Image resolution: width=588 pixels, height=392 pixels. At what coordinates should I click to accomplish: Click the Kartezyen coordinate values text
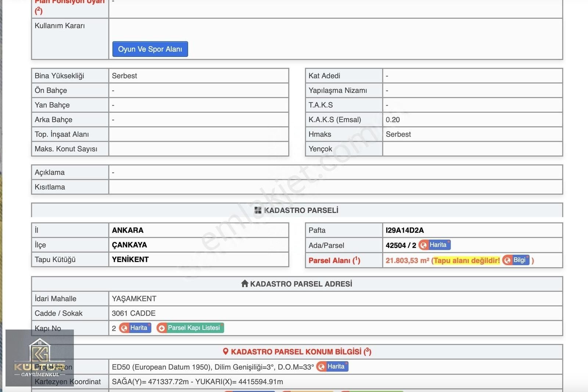coord(197,382)
